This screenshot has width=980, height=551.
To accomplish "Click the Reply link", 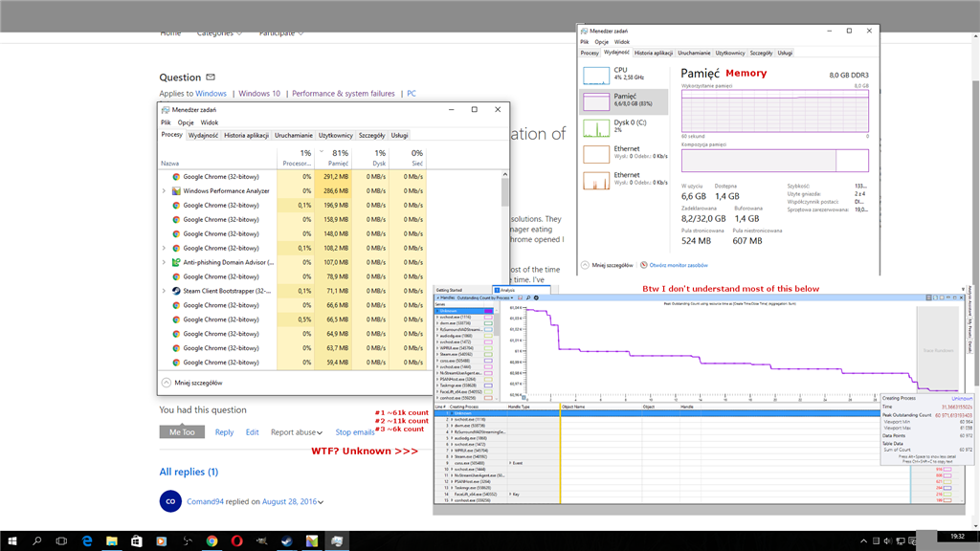I will pyautogui.click(x=224, y=432).
